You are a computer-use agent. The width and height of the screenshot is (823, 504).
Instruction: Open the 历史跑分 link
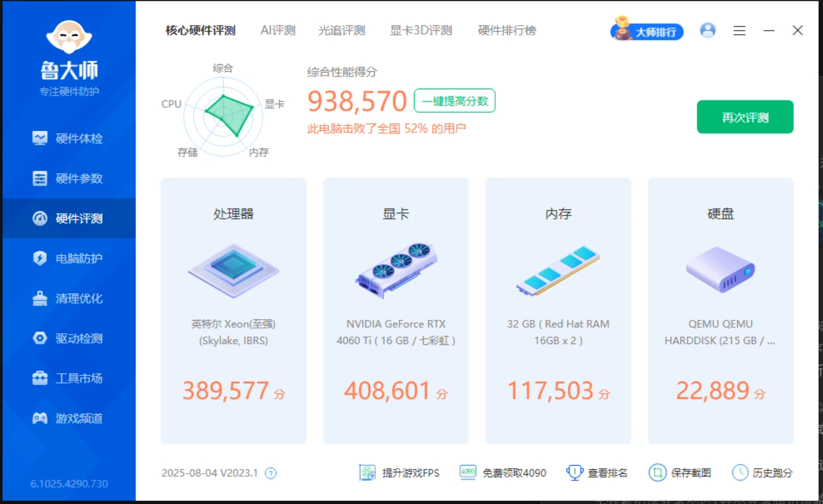773,473
